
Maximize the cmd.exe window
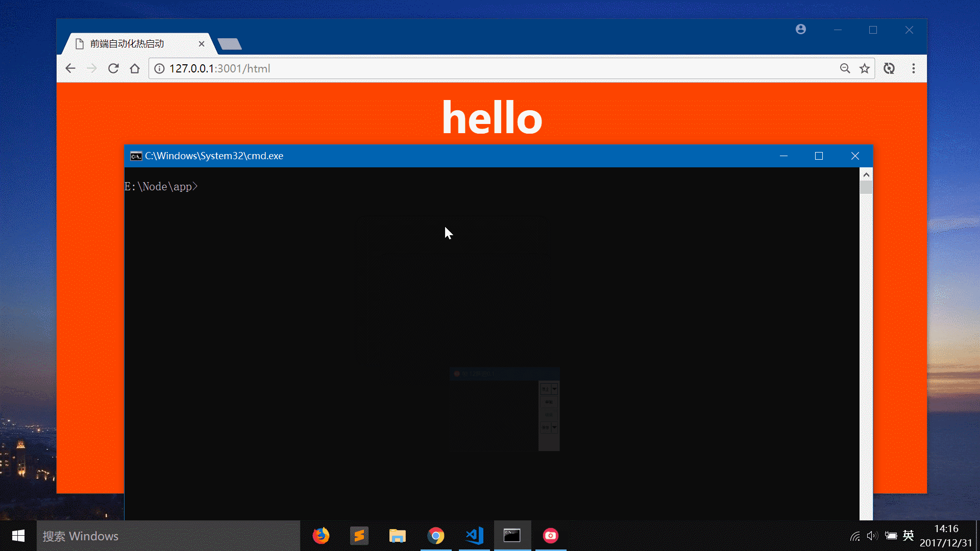(x=819, y=156)
